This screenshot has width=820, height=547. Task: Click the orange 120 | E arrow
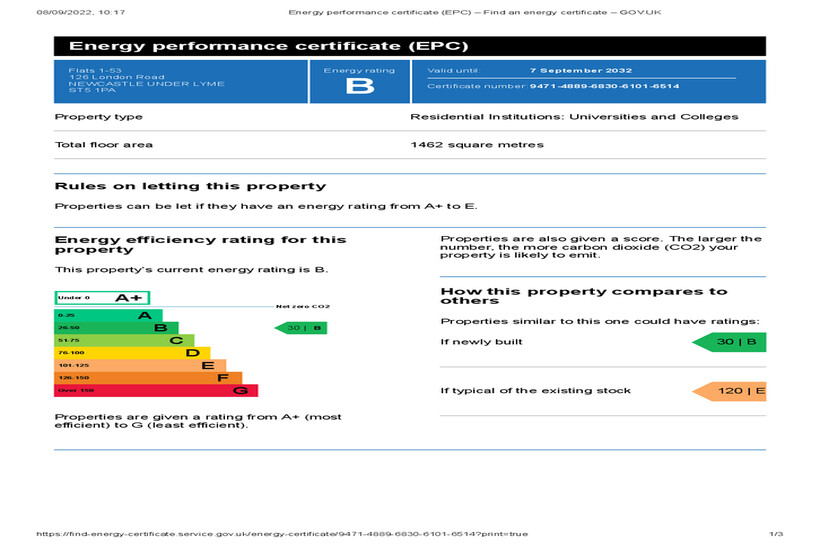click(730, 390)
